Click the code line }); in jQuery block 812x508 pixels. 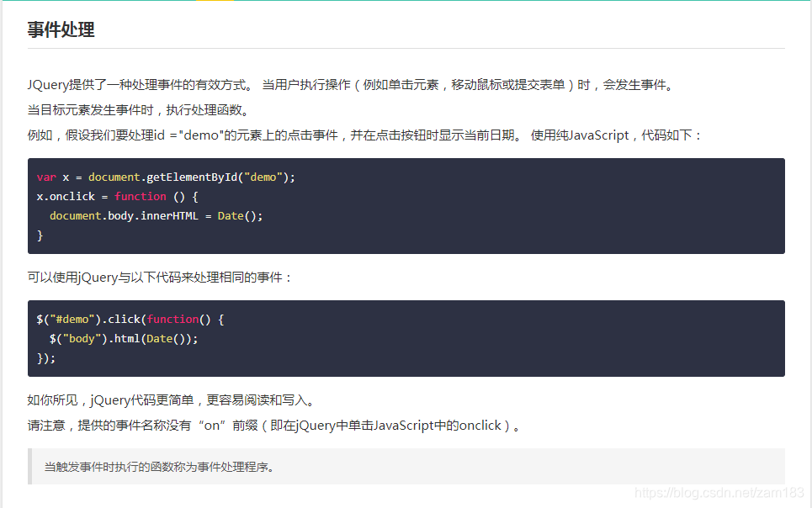pyautogui.click(x=46, y=358)
